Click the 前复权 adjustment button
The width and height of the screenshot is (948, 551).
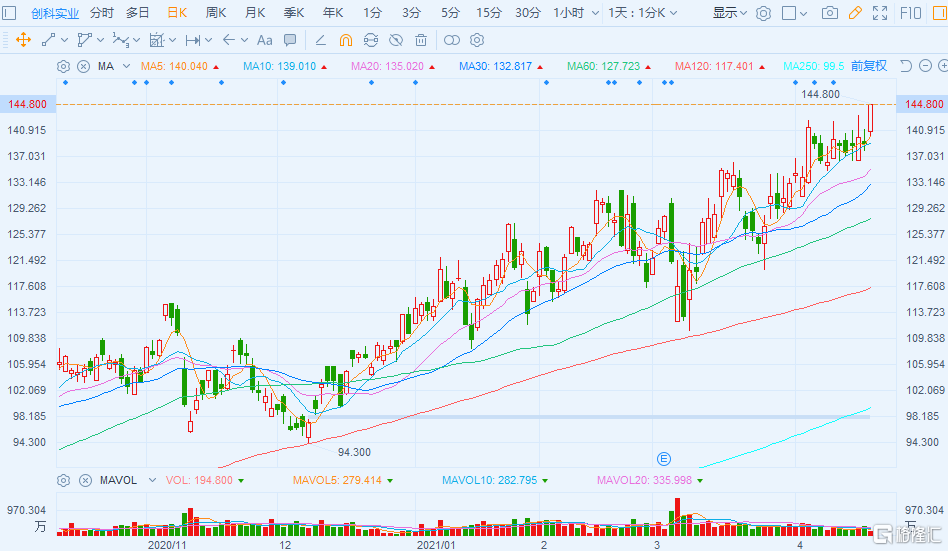pyautogui.click(x=868, y=66)
